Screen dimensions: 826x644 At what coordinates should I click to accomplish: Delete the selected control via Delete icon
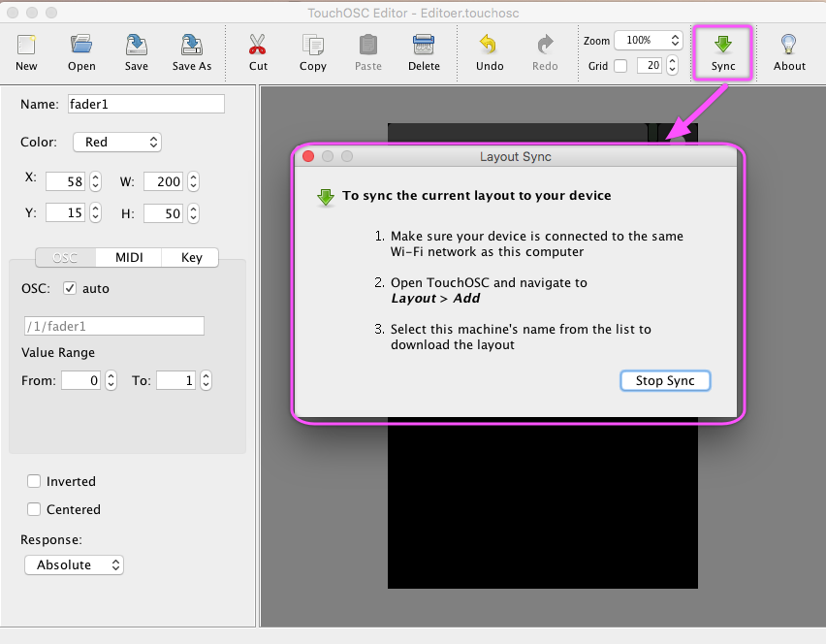pyautogui.click(x=424, y=45)
